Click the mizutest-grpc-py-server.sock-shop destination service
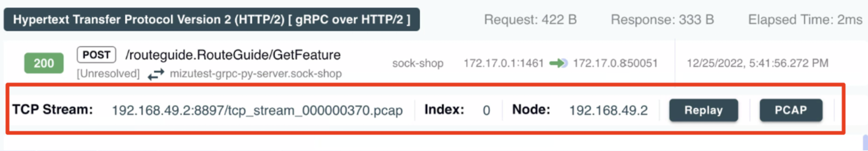 pos(256,74)
